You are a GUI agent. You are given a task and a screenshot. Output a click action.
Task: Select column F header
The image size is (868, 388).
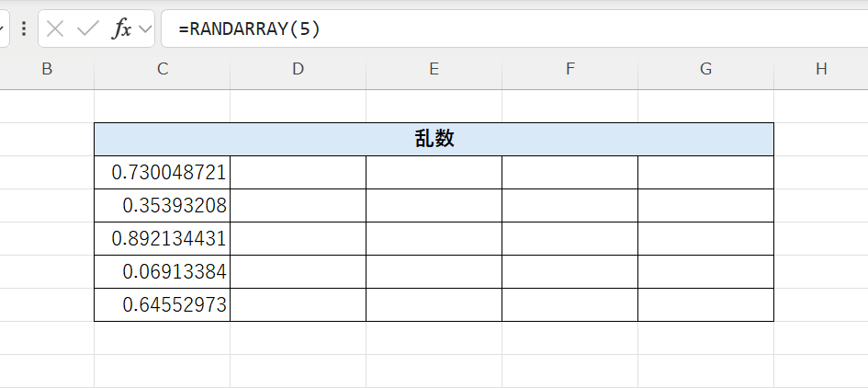coord(569,69)
